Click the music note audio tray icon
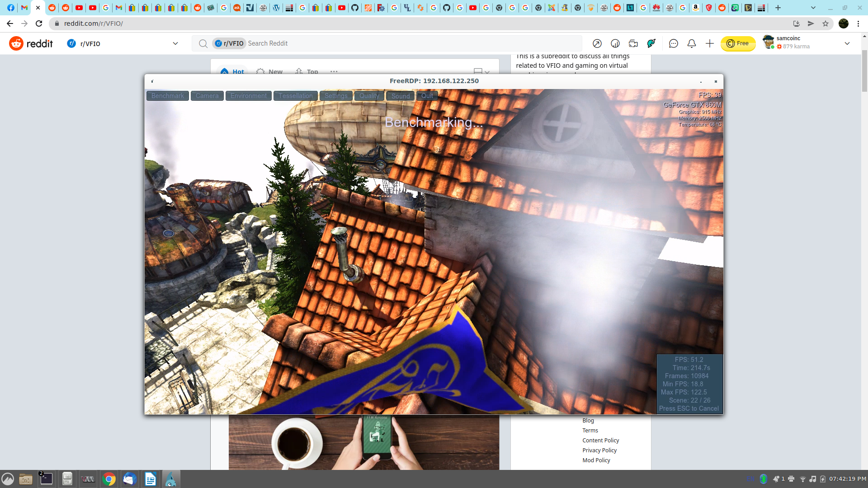 (x=813, y=479)
